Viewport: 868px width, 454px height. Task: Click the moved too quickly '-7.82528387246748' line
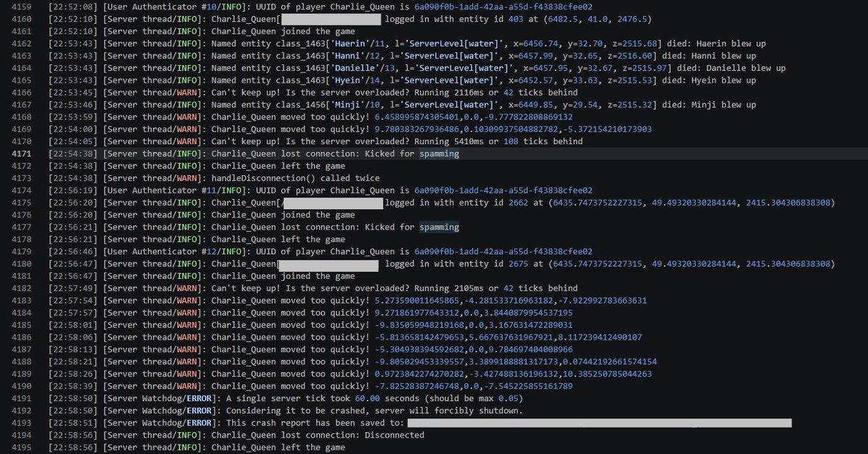click(x=310, y=387)
